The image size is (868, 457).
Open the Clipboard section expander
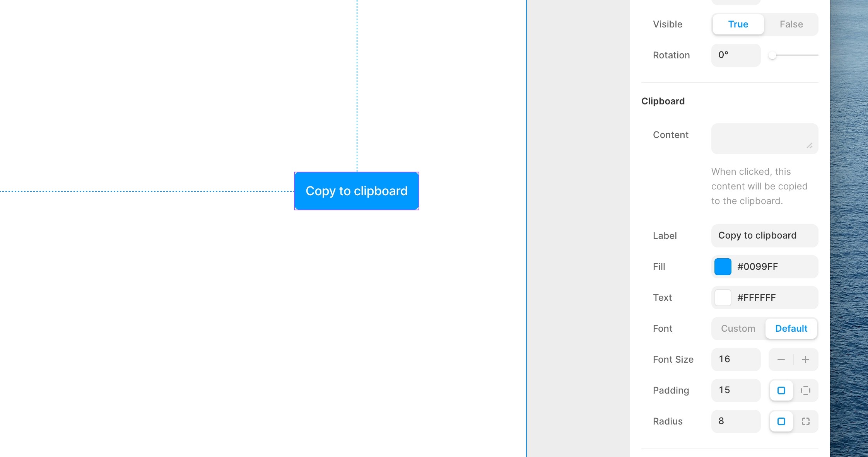(663, 101)
